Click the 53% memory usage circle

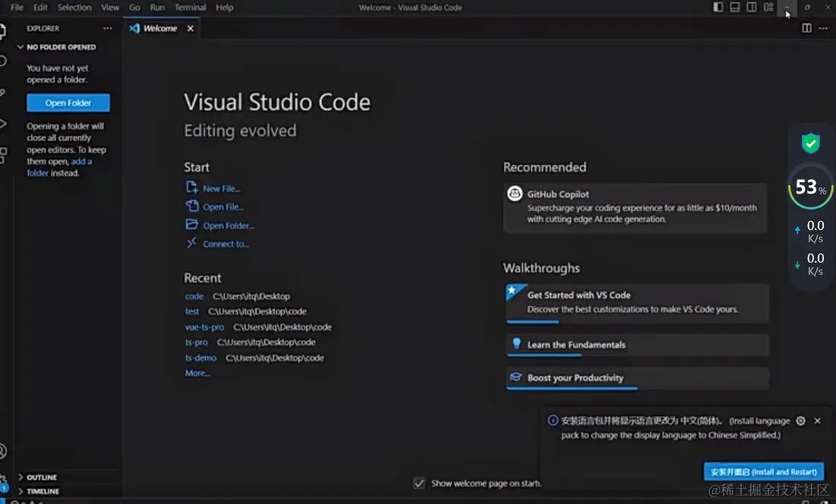[x=810, y=187]
